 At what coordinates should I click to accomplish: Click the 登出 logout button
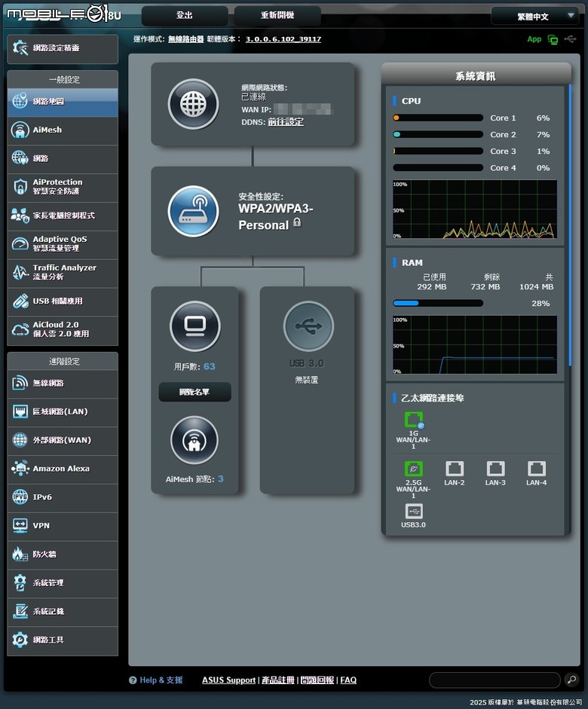point(185,15)
